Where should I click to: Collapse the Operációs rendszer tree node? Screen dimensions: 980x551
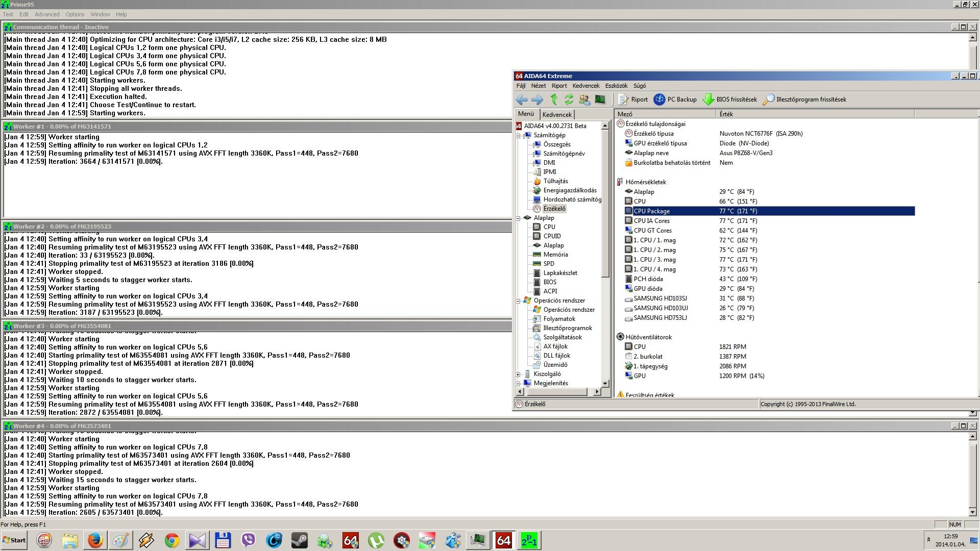coord(518,300)
